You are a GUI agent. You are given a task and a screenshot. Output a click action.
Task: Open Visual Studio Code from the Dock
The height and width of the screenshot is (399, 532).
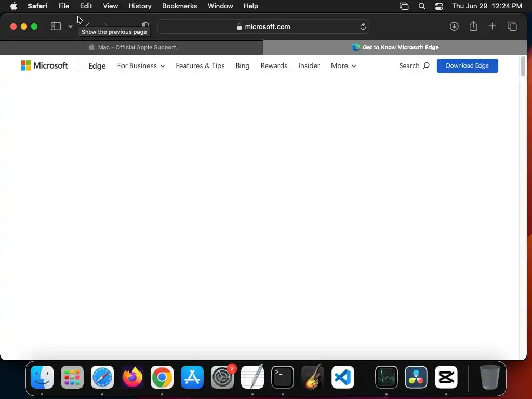[x=343, y=377]
